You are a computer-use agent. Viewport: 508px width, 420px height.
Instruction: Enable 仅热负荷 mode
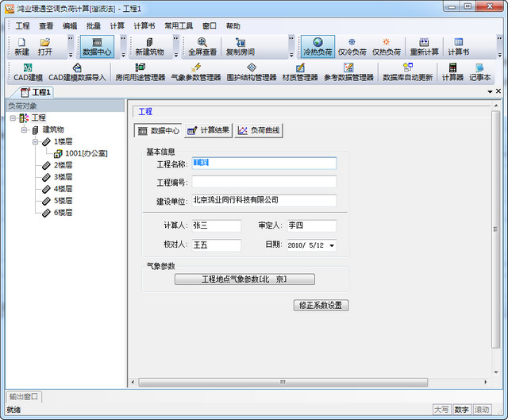click(x=387, y=46)
